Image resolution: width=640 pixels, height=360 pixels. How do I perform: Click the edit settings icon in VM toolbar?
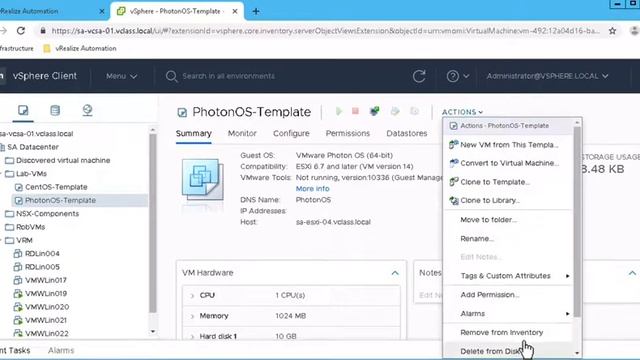pos(395,111)
